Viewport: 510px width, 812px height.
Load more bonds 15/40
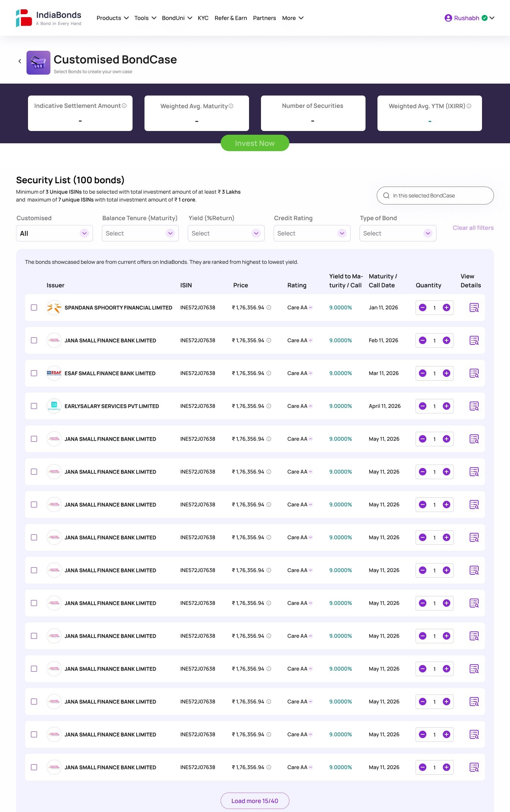pyautogui.click(x=255, y=801)
